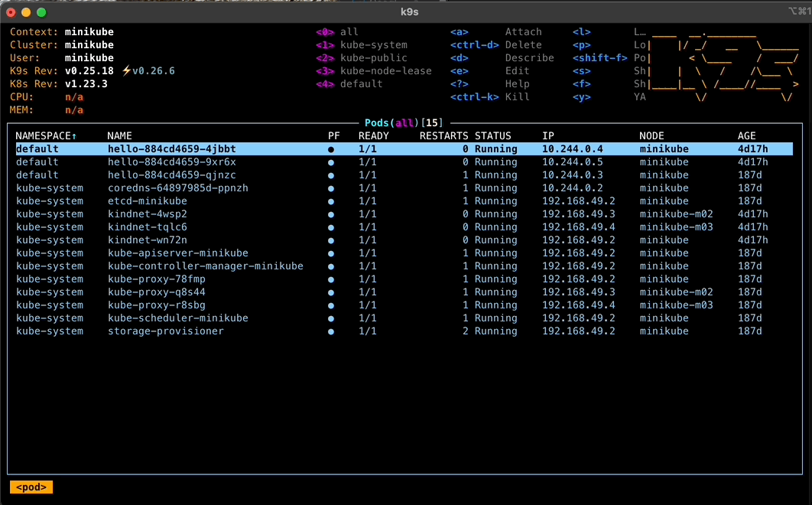The height and width of the screenshot is (505, 812).
Task: Click the K8s Rev value v1.23.3
Action: point(86,83)
